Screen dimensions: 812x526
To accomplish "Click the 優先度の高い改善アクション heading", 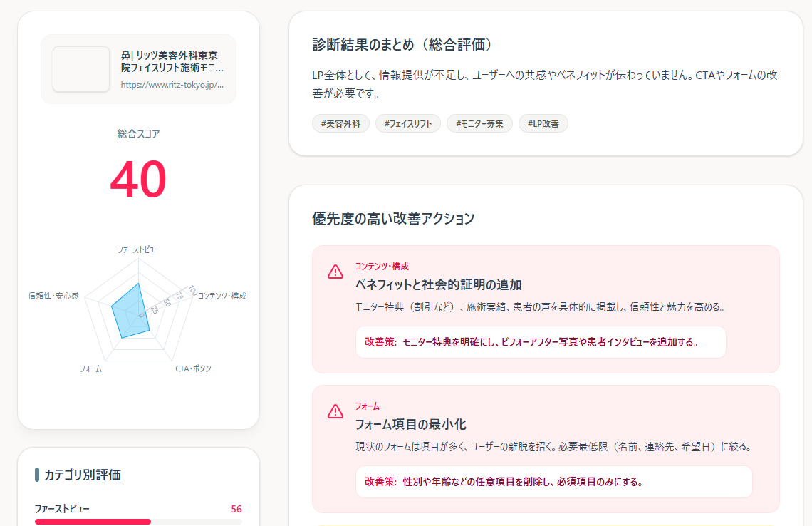I will [x=393, y=218].
